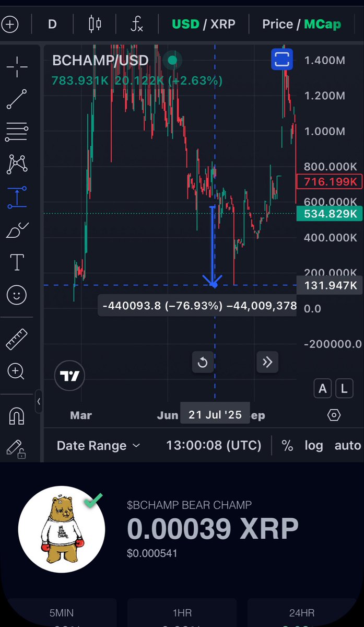
Task: Select the crosshair cursor tool
Action: click(17, 67)
